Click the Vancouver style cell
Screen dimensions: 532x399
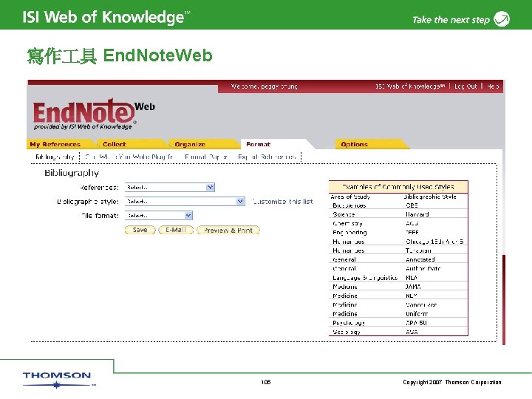pyautogui.click(x=421, y=304)
